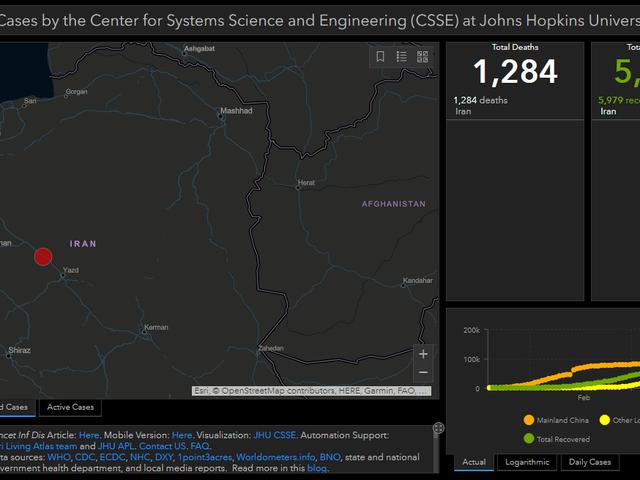
Task: Switch to the Active Cases tab
Action: point(70,407)
